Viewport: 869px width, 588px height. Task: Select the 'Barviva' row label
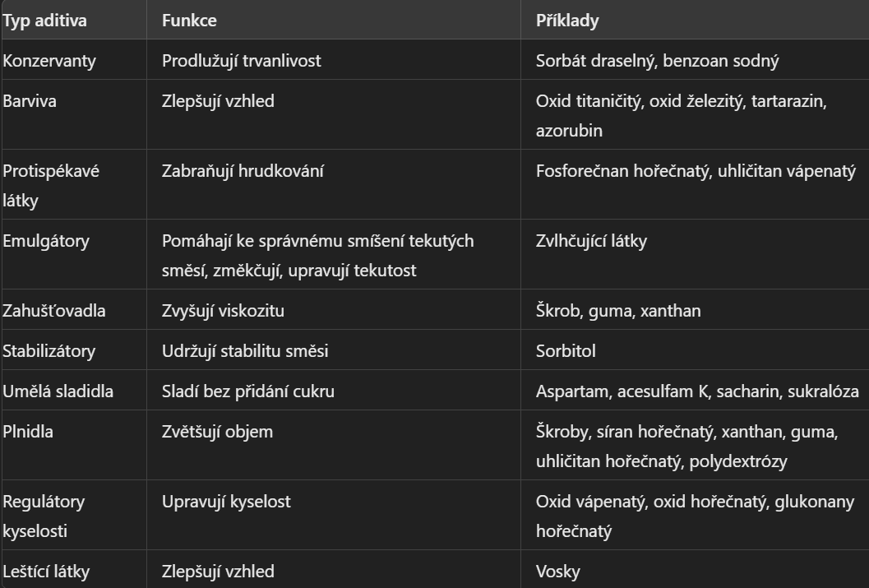point(30,101)
